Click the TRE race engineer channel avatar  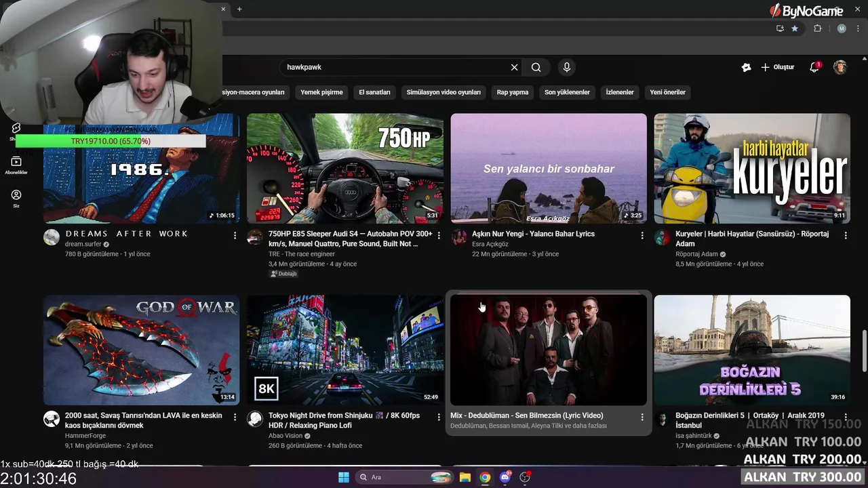[x=255, y=237]
